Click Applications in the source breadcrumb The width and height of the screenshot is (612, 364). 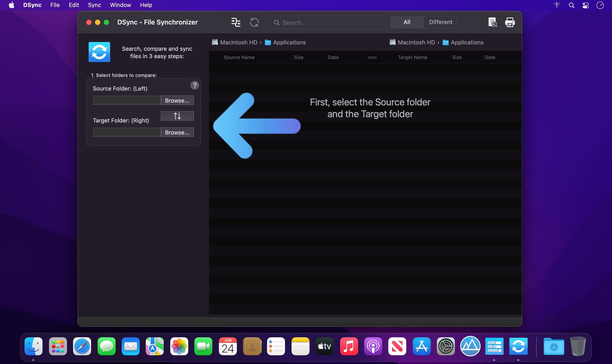pos(289,42)
